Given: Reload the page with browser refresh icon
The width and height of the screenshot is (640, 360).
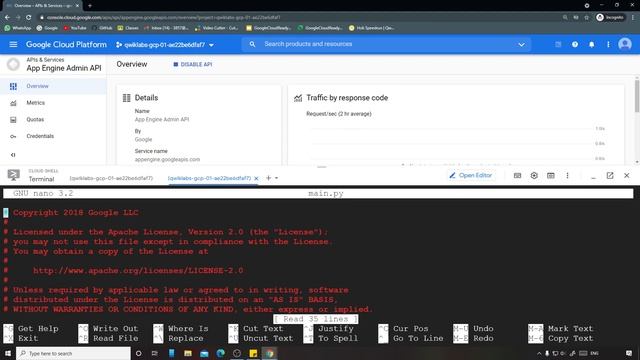Looking at the screenshot, I should pos(29,18).
